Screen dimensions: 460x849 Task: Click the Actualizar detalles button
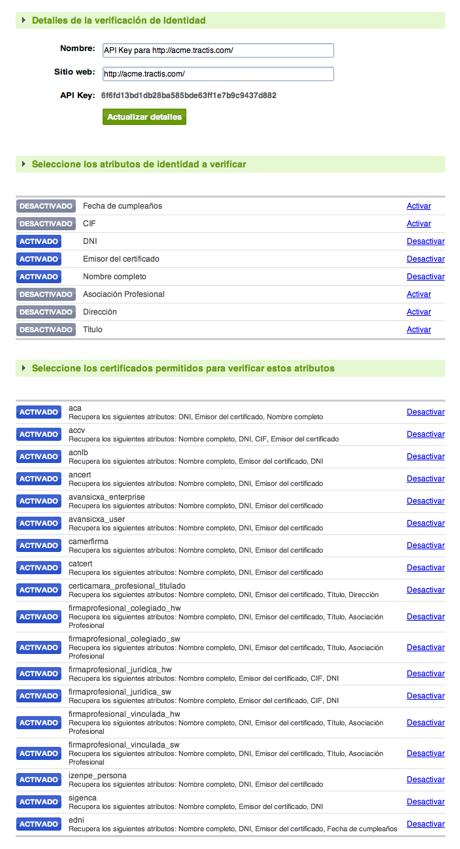144,117
